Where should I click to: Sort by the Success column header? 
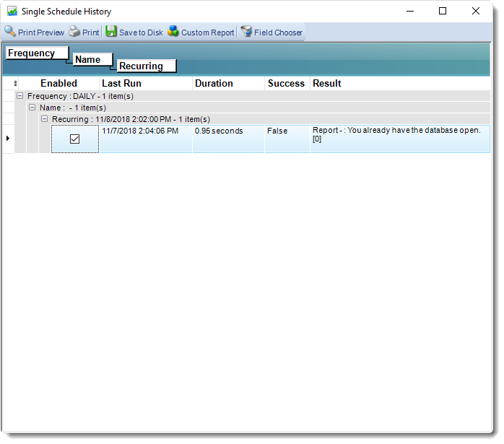click(x=287, y=84)
